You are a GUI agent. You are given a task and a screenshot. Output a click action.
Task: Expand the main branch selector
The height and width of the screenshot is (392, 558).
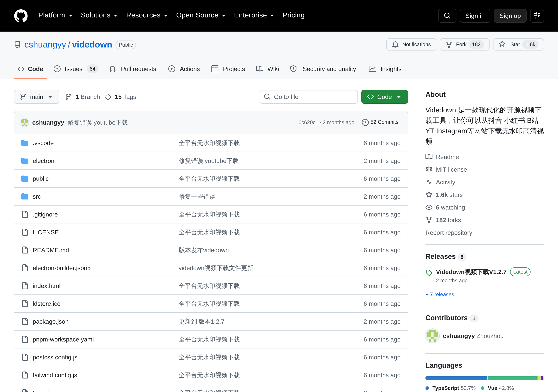coord(36,97)
